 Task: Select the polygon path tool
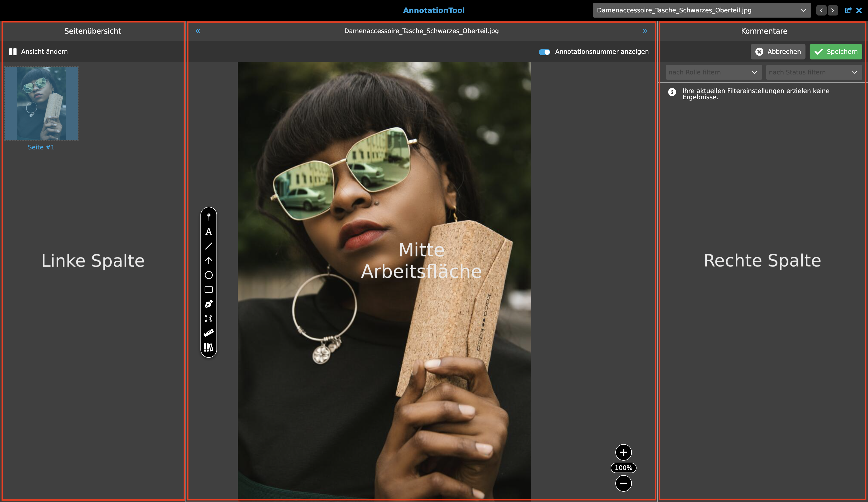click(x=208, y=318)
